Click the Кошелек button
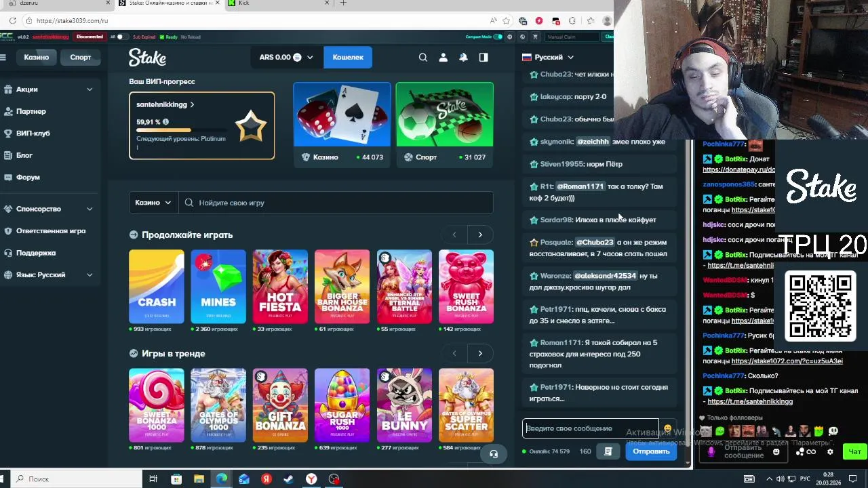This screenshot has width=868, height=488. point(348,58)
